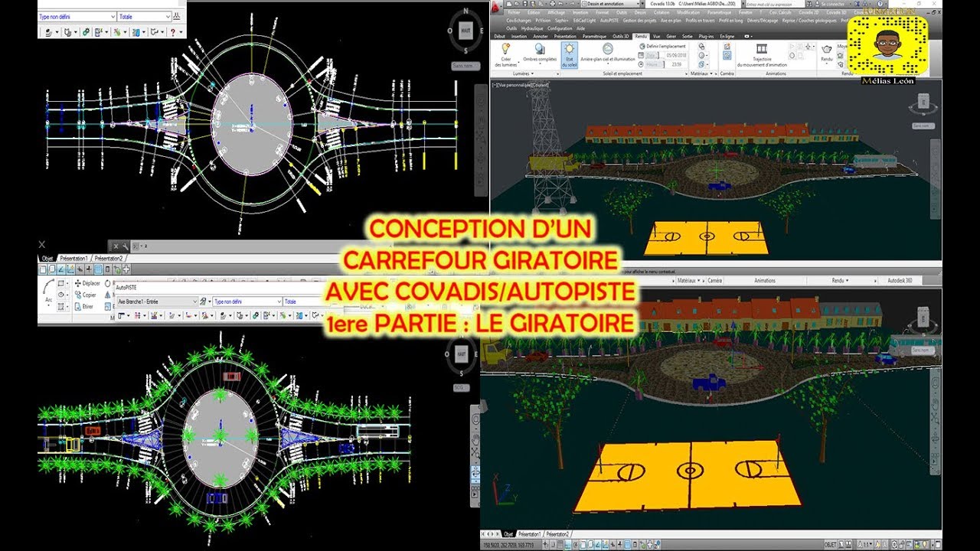
Task: Open Totale dropdown in top-left window
Action: point(144,16)
